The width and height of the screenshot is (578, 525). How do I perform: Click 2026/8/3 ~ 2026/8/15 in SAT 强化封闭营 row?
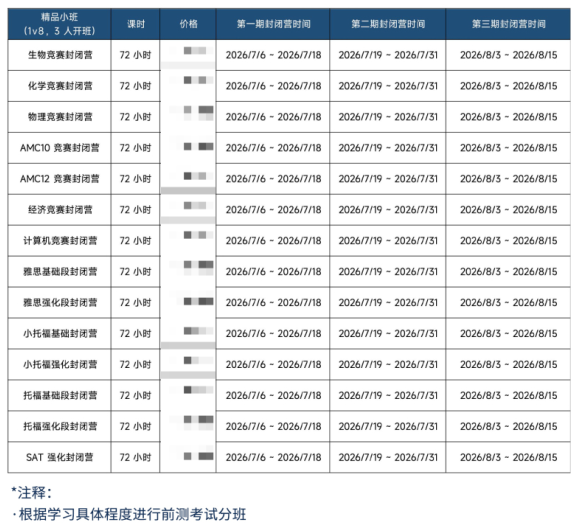coord(508,458)
